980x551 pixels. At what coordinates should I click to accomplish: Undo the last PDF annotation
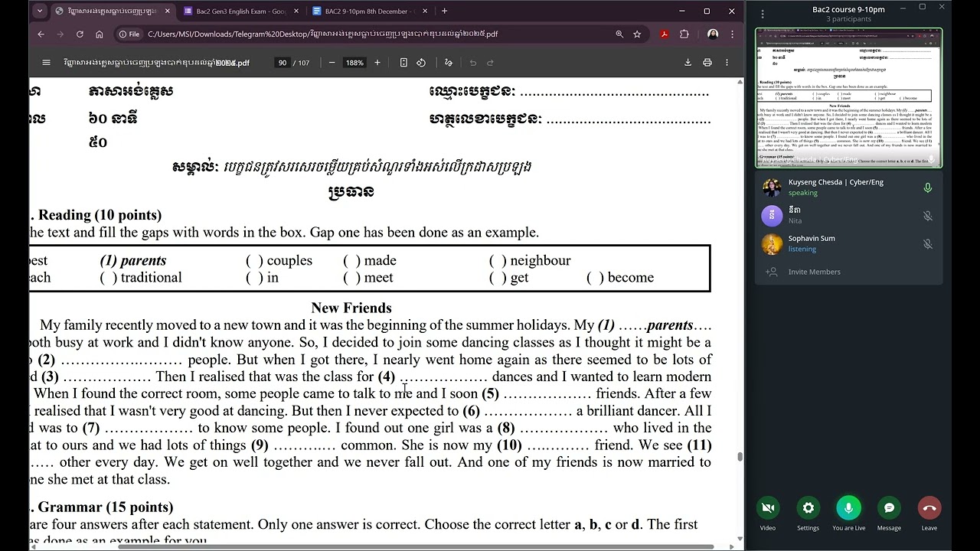click(472, 63)
